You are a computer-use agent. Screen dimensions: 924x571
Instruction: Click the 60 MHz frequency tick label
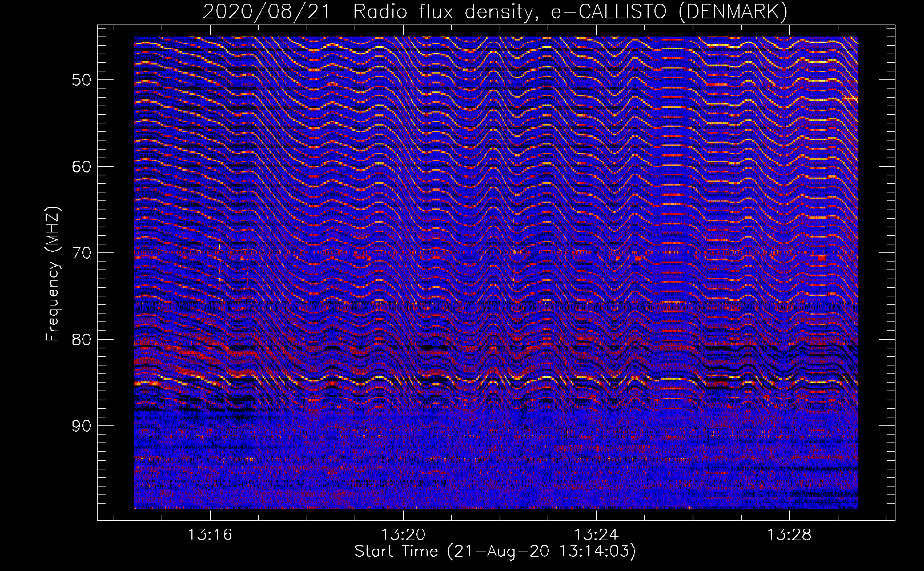pyautogui.click(x=82, y=167)
